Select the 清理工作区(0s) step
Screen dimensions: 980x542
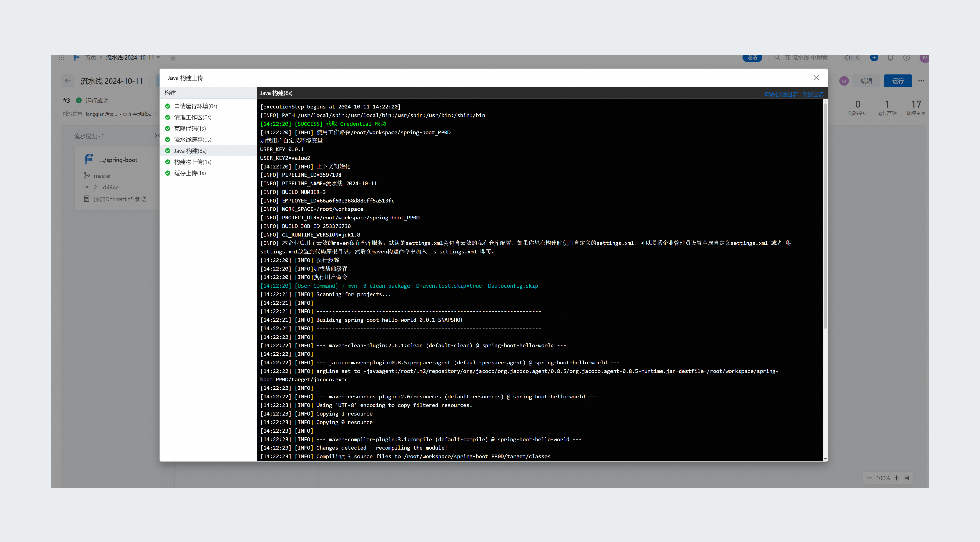pos(208,117)
